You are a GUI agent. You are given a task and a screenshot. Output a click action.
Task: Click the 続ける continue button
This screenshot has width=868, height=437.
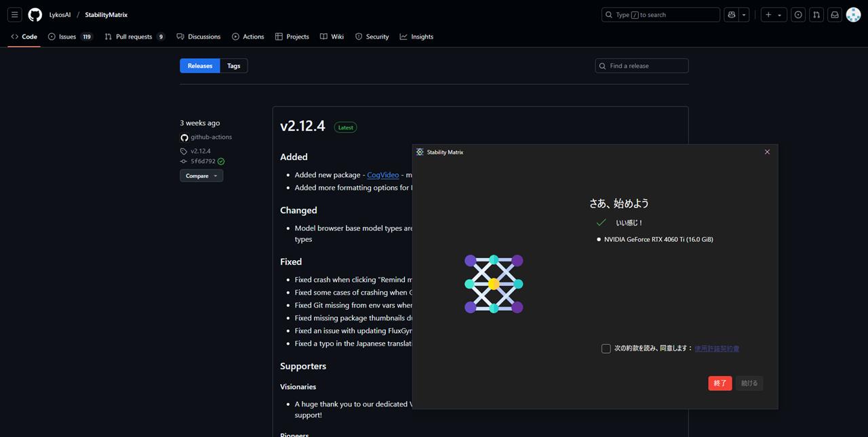(x=749, y=383)
